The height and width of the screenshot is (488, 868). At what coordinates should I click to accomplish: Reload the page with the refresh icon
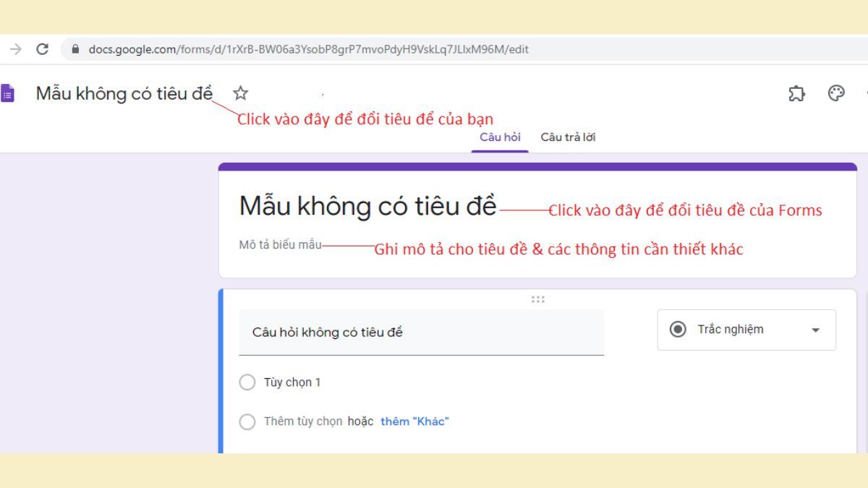(x=42, y=49)
